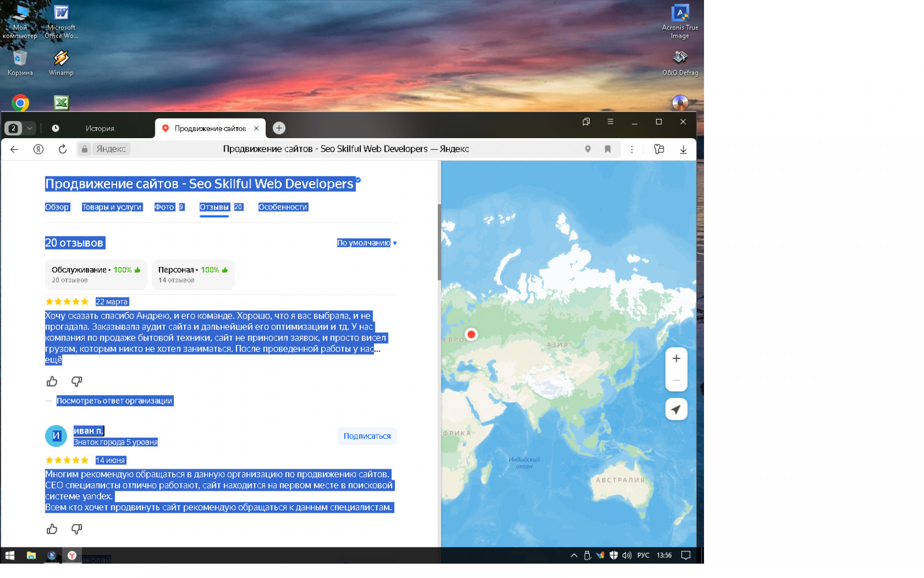Click the lock icon in the address bar
This screenshot has width=924, height=578.
(84, 149)
